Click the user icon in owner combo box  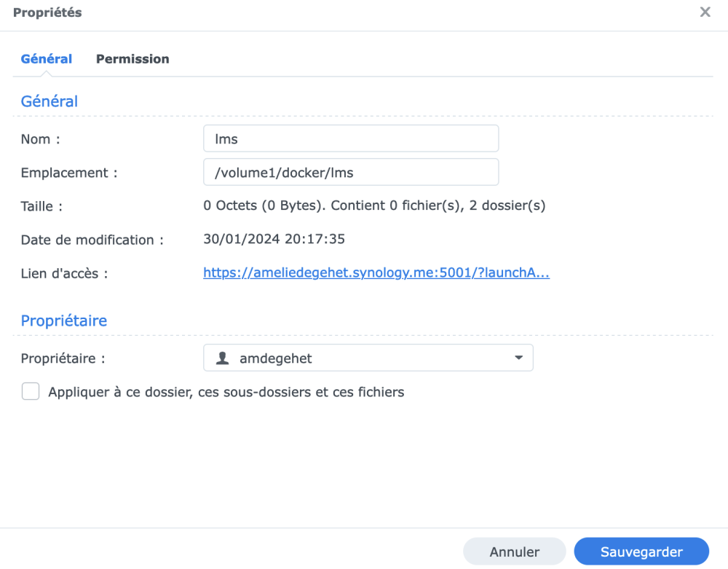223,358
